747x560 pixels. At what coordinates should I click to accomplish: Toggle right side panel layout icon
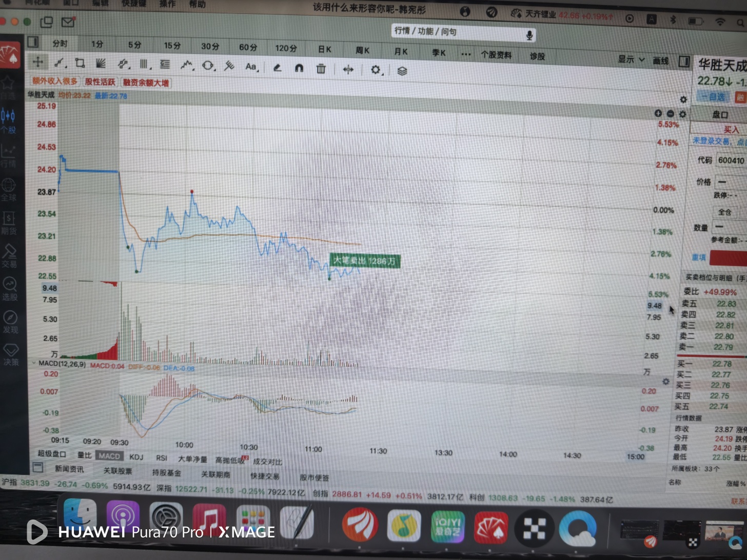pyautogui.click(x=684, y=62)
